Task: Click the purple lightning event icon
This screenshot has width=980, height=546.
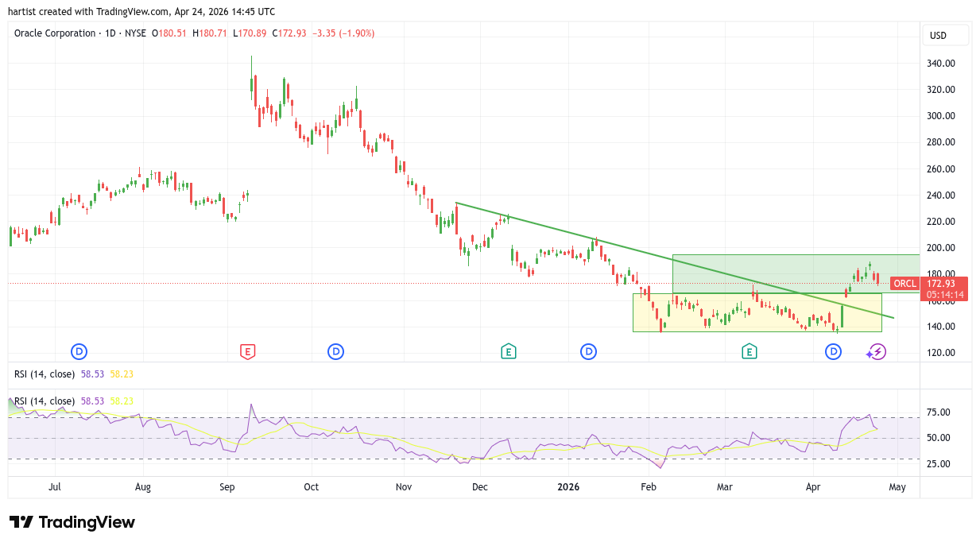Action: point(876,351)
